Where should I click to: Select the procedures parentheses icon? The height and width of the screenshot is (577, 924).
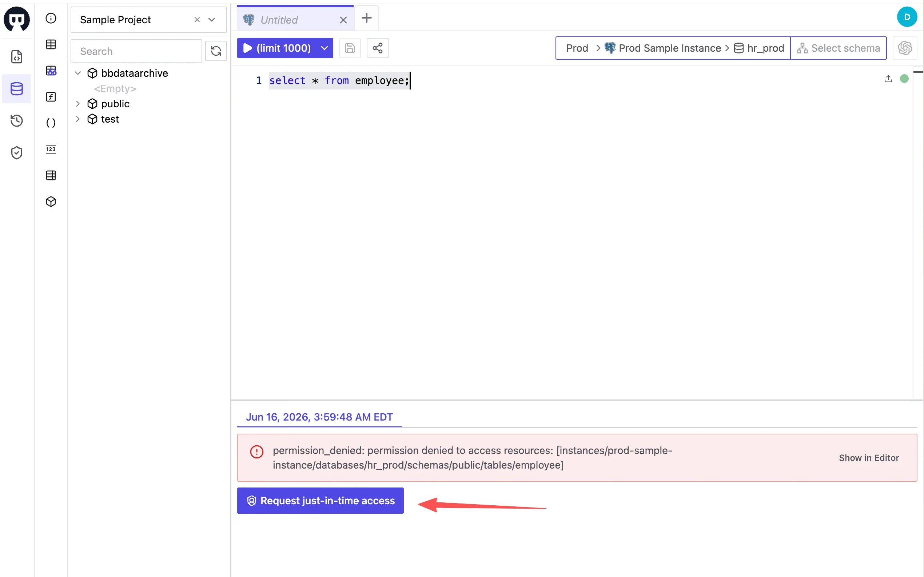51,123
